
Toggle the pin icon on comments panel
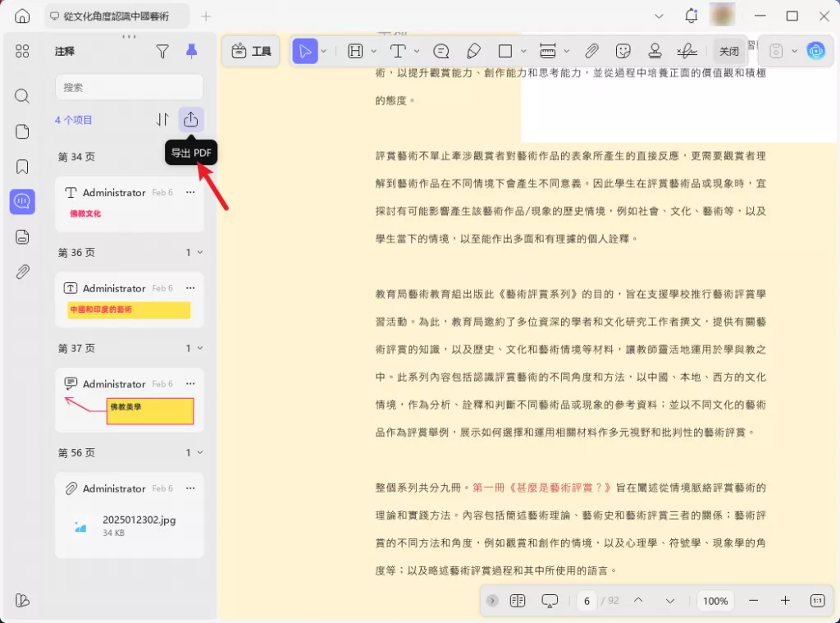191,52
